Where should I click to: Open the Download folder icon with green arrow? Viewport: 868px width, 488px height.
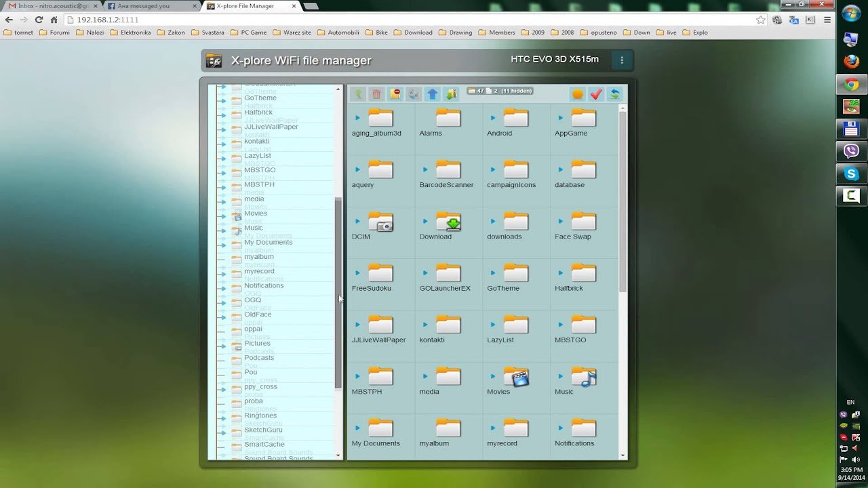click(x=448, y=221)
